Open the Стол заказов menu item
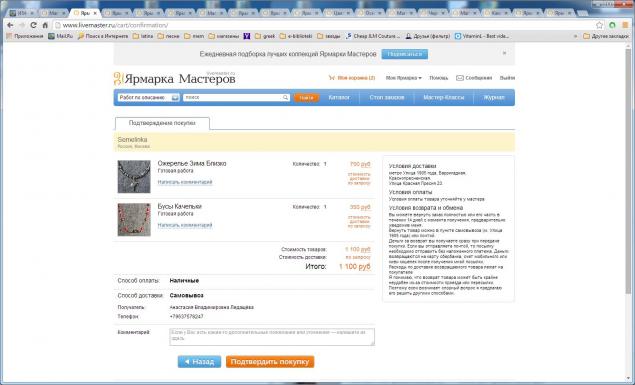 pos(387,98)
